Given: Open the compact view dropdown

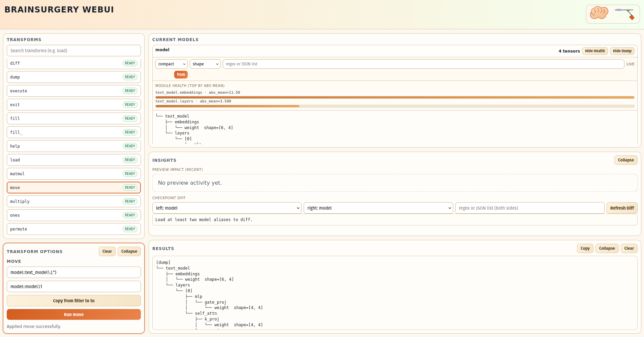Looking at the screenshot, I should tap(172, 64).
